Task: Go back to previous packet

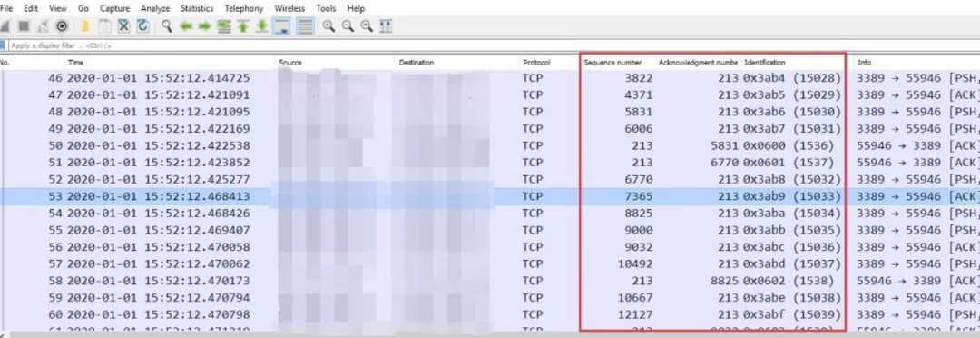Action: tap(186, 26)
